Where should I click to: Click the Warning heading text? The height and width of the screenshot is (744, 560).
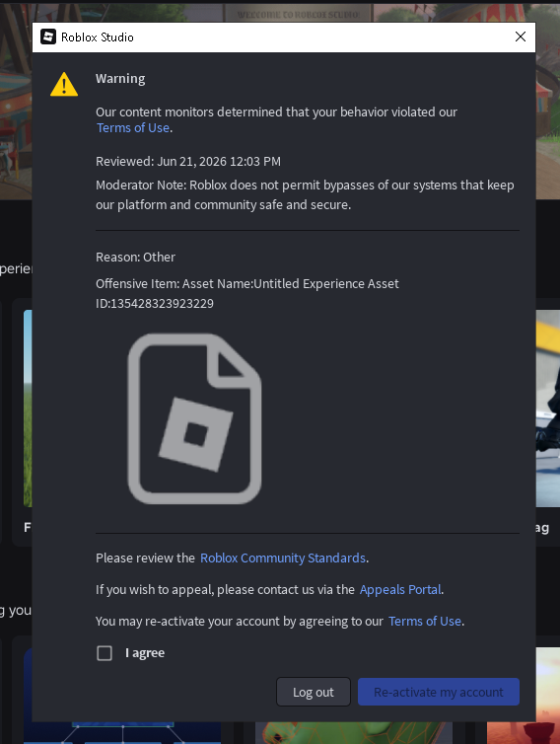click(120, 79)
